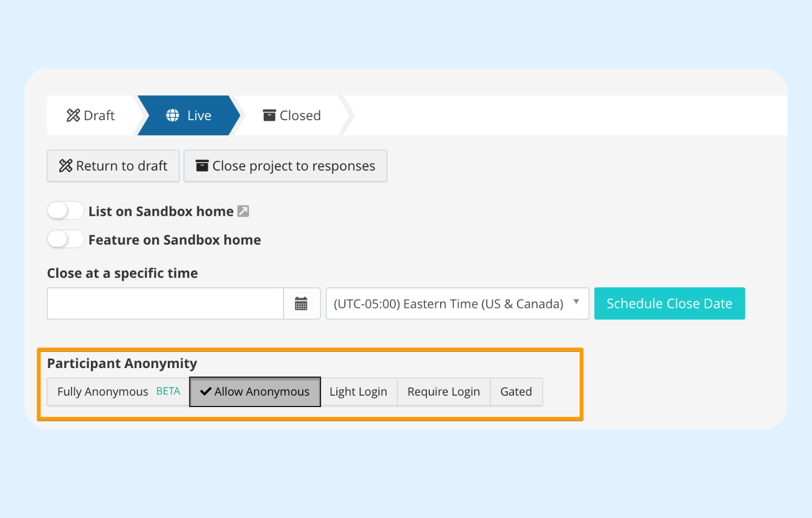
Task: Click the checkmark on Allow Anonymous
Action: (206, 391)
